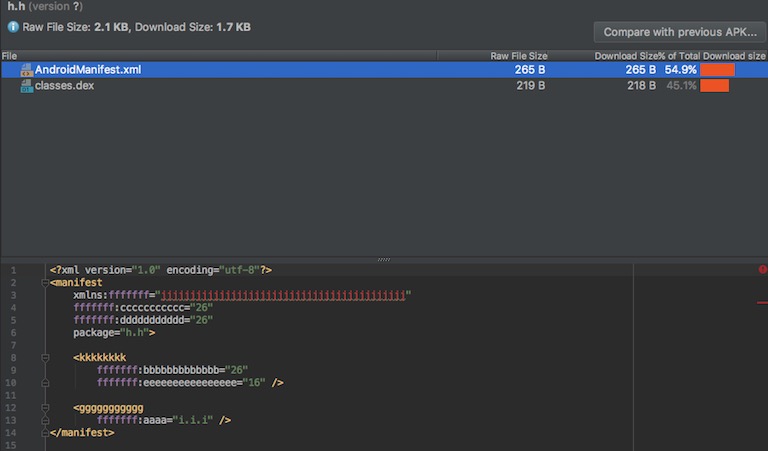The height and width of the screenshot is (451, 768).
Task: Click the red error indicator in editor corner
Action: tap(762, 270)
